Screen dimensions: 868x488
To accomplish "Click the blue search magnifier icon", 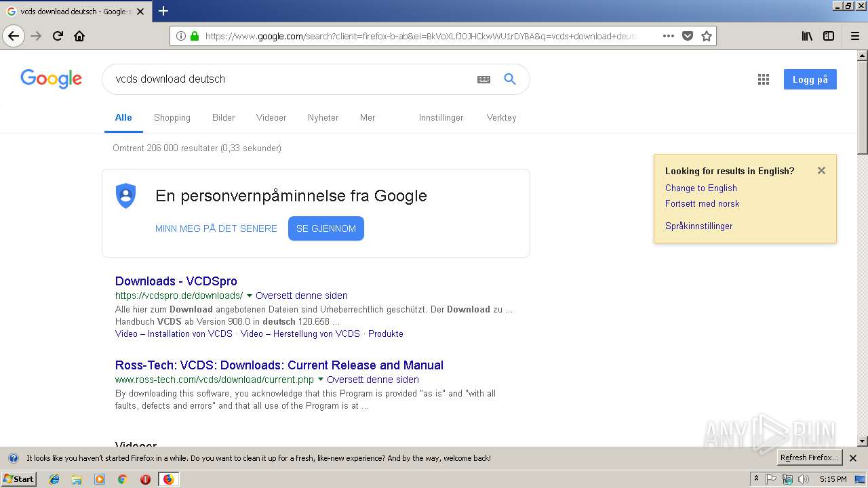I will tap(510, 79).
